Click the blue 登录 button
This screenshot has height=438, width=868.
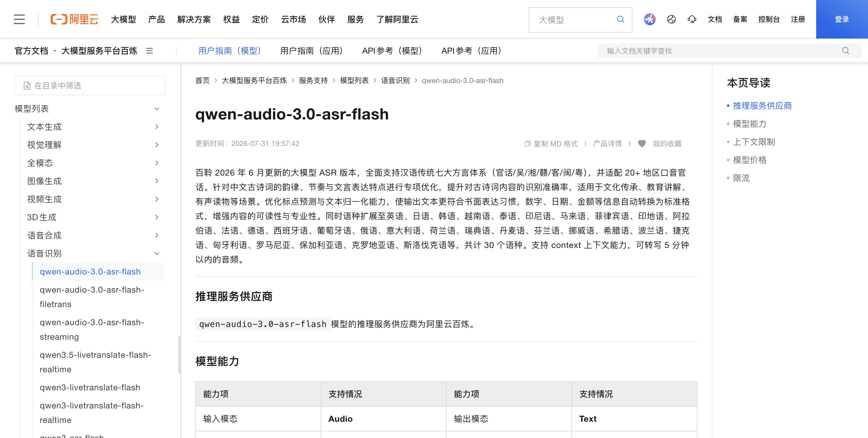click(842, 19)
